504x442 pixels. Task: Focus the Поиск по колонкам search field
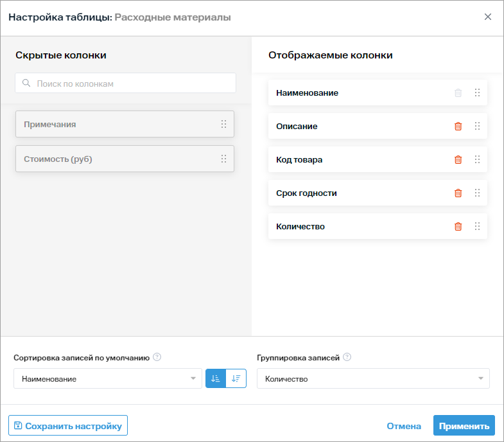coord(126,84)
